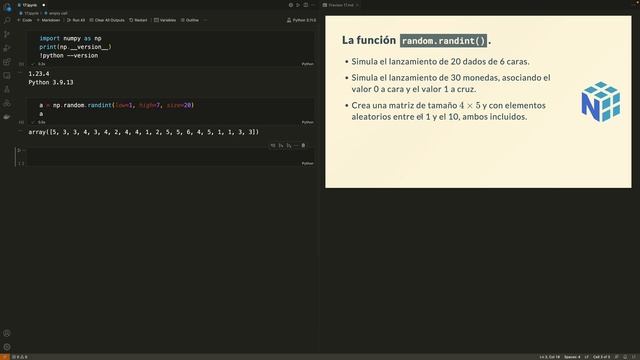The image size is (640, 360).
Task: Run the empty third cell
Action: (20, 151)
